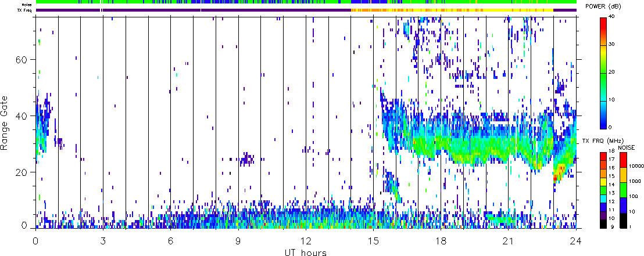Click the TX Freq color strip above the plot

tap(306, 10)
